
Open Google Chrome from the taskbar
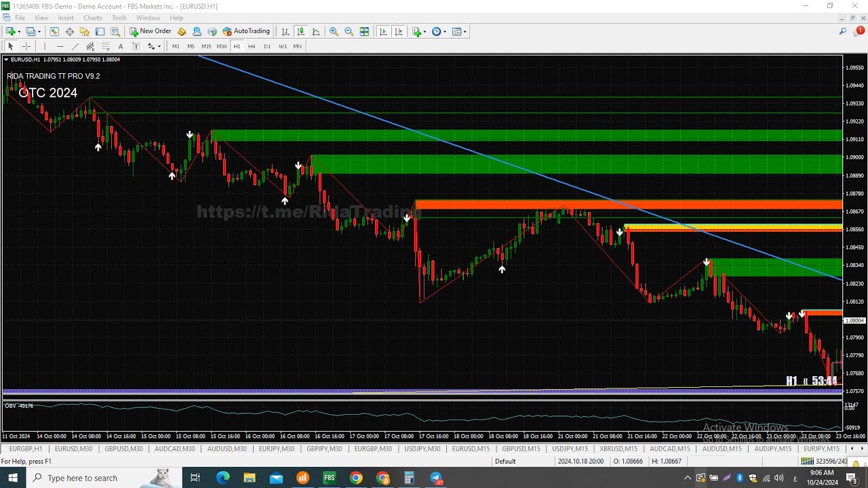coord(356,478)
